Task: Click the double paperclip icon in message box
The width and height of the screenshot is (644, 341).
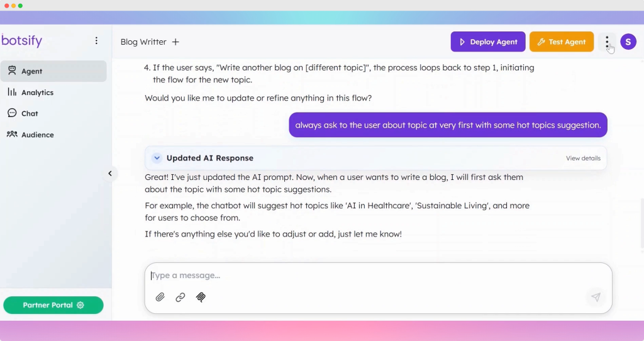Action: click(x=201, y=298)
